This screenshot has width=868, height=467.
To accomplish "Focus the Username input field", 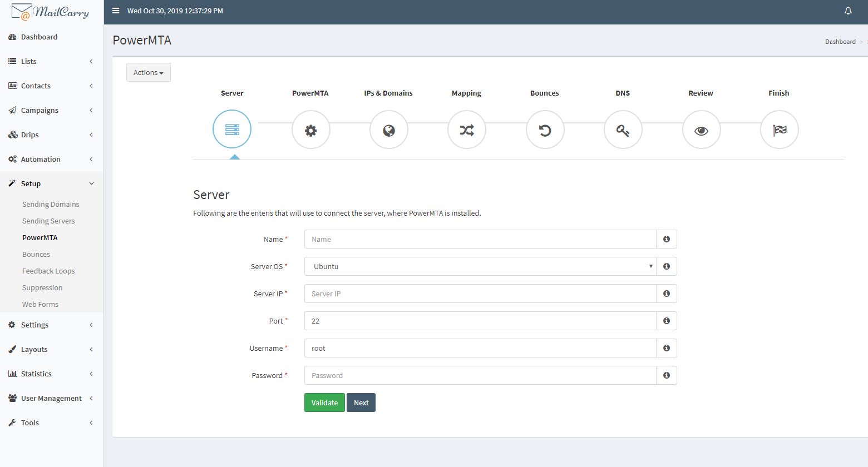I will pyautogui.click(x=480, y=348).
